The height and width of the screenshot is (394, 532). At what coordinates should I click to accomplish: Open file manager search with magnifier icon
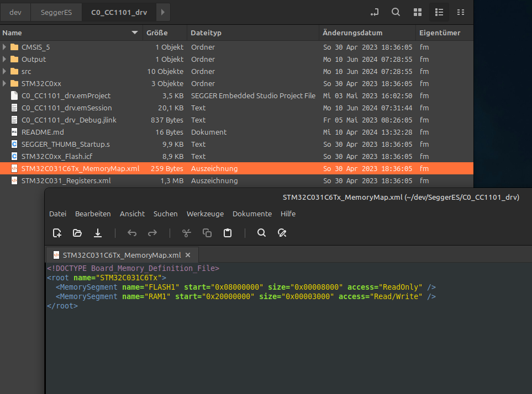396,12
